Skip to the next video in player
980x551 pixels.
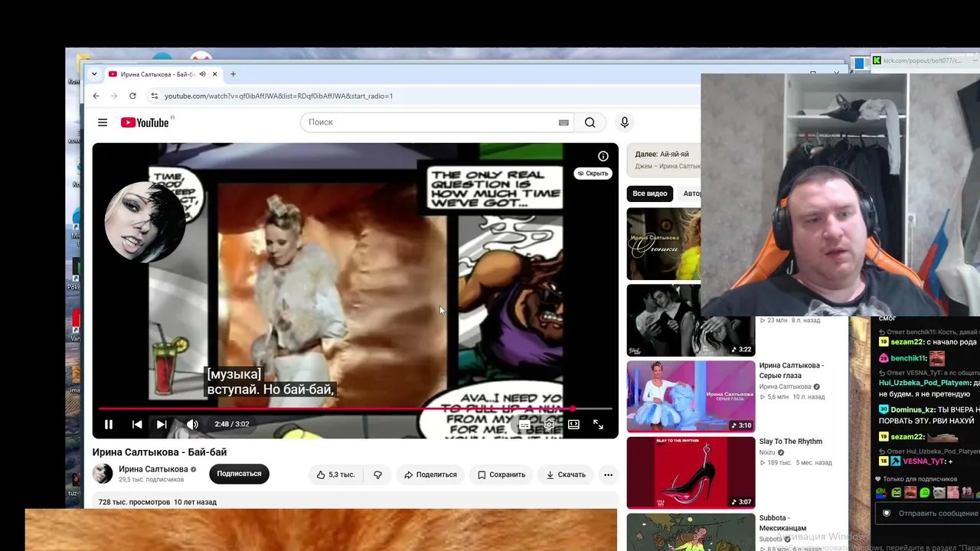pos(162,424)
